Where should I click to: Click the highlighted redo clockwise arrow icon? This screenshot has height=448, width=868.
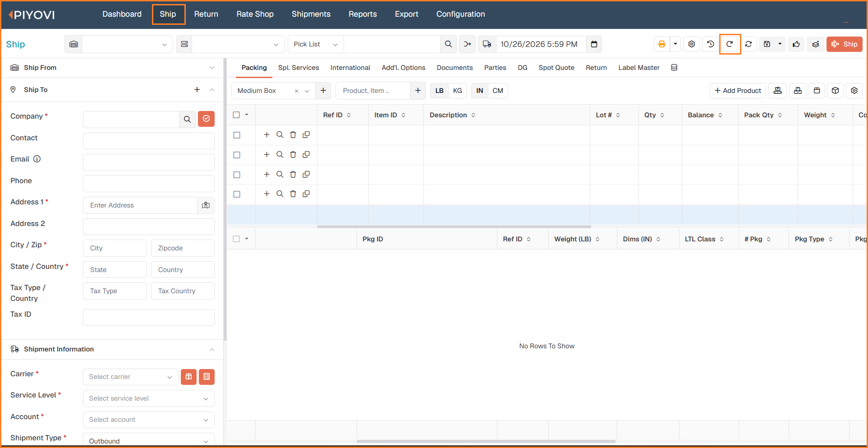(x=730, y=44)
